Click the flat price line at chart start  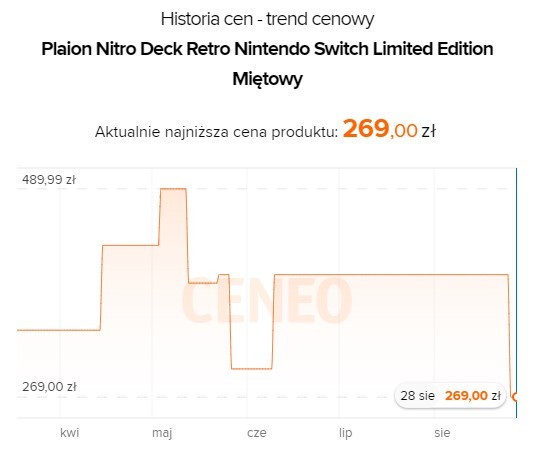(58, 330)
